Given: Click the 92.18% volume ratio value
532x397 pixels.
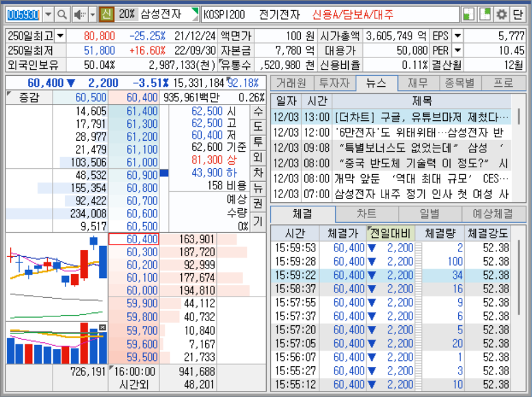Looking at the screenshot, I should tap(243, 83).
